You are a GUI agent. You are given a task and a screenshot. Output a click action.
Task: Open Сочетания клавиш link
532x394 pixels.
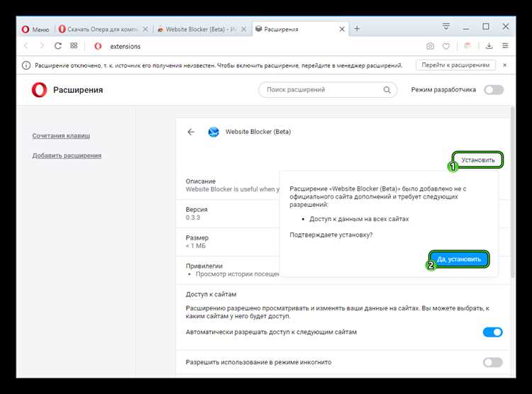(61, 135)
